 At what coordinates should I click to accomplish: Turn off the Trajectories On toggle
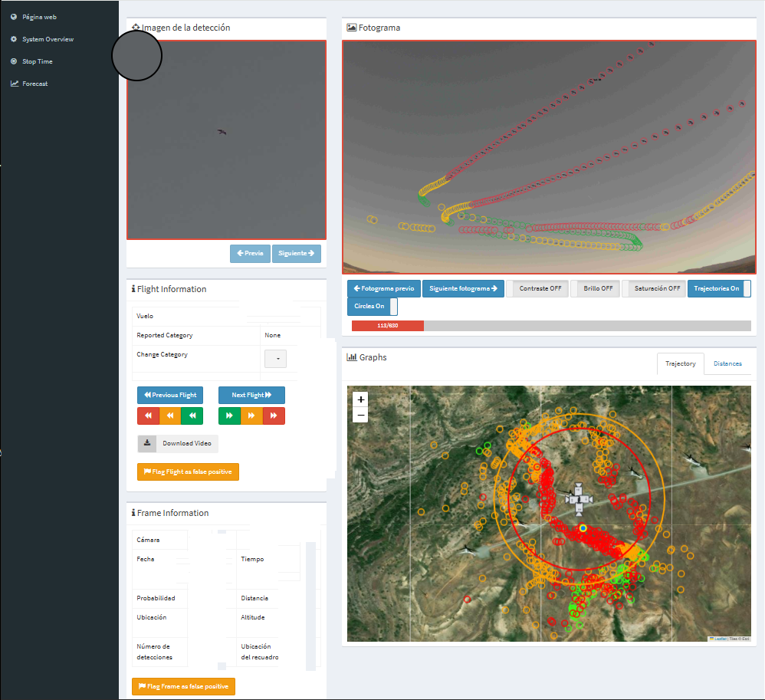pos(718,288)
